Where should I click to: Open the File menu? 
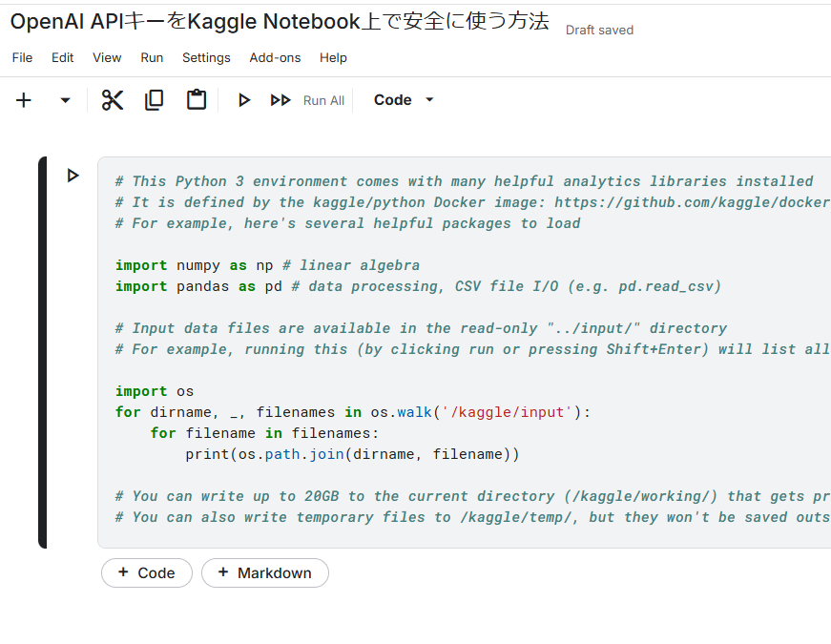[x=22, y=58]
